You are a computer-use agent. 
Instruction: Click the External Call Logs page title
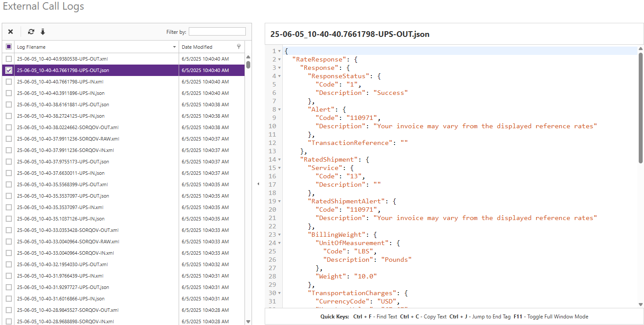click(43, 7)
